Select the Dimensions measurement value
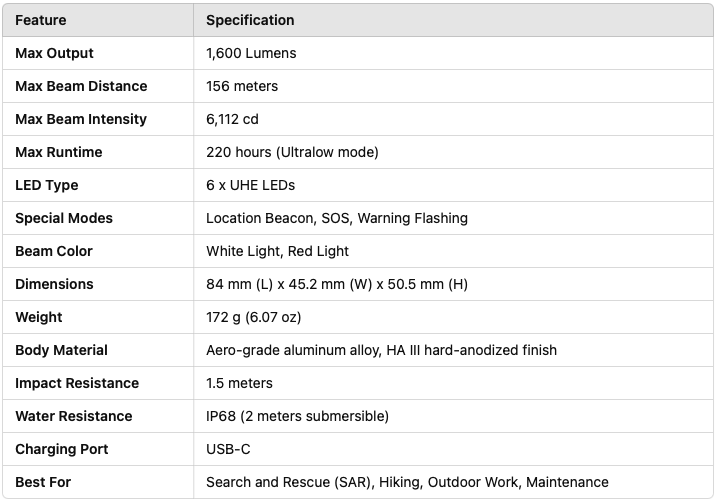Viewport: 718px width, 501px height. tap(337, 284)
